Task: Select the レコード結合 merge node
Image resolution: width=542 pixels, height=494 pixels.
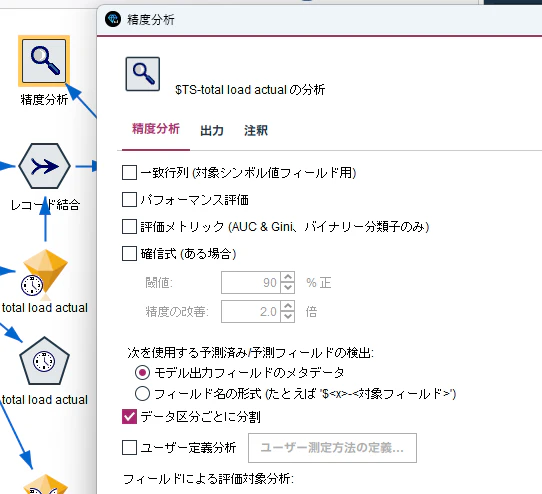Action: (x=44, y=166)
